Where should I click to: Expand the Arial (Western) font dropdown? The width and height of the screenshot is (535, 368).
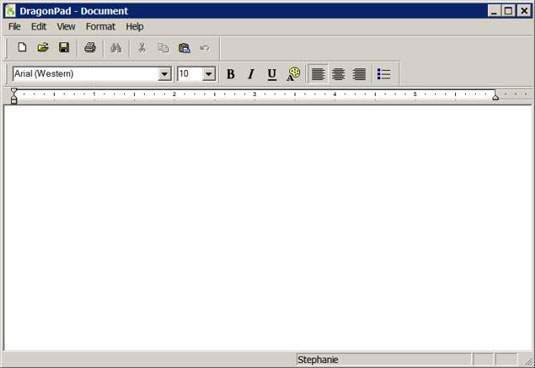[164, 74]
